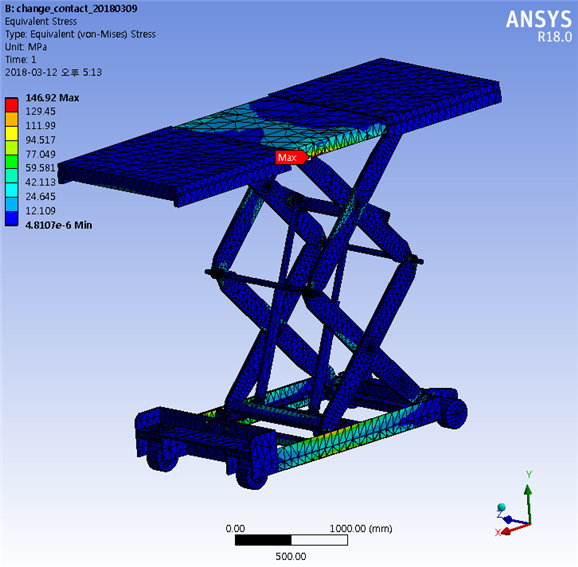
Task: Select the yellow legend color band
Action: [x=11, y=133]
